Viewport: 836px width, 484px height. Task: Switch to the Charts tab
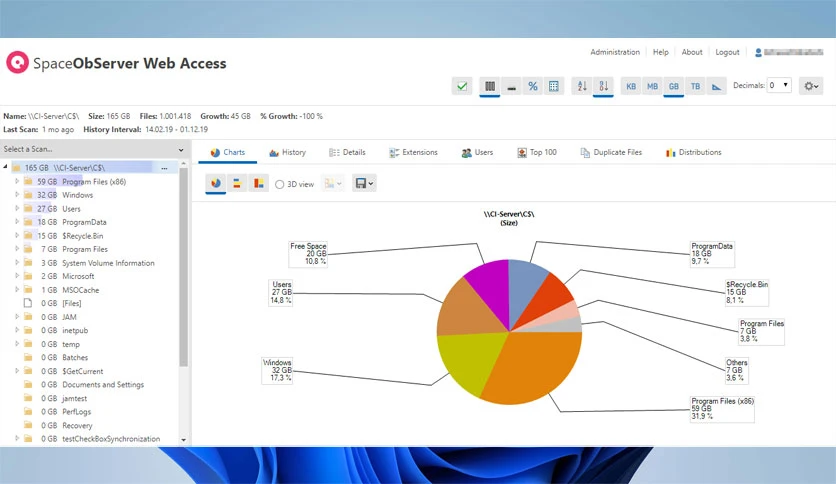click(228, 152)
